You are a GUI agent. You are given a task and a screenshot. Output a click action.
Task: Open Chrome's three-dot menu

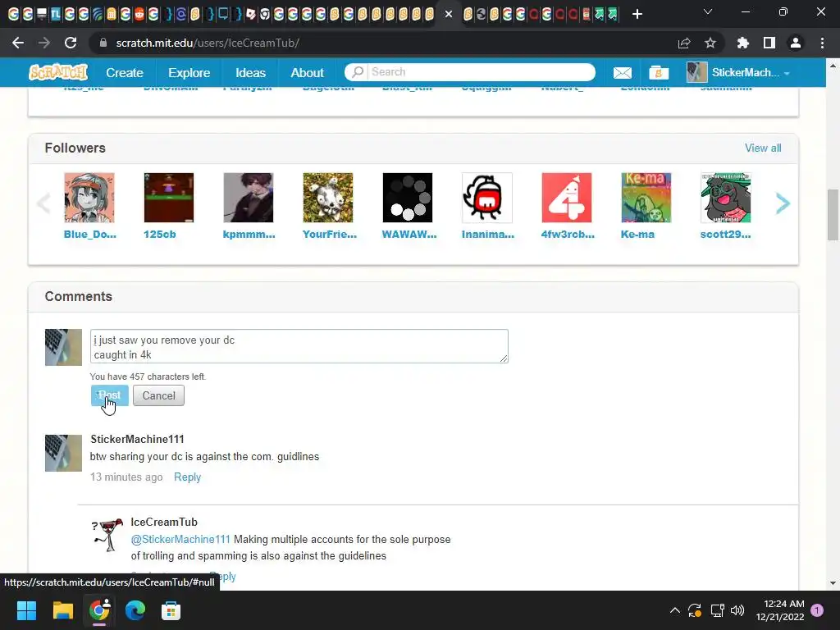coord(822,43)
